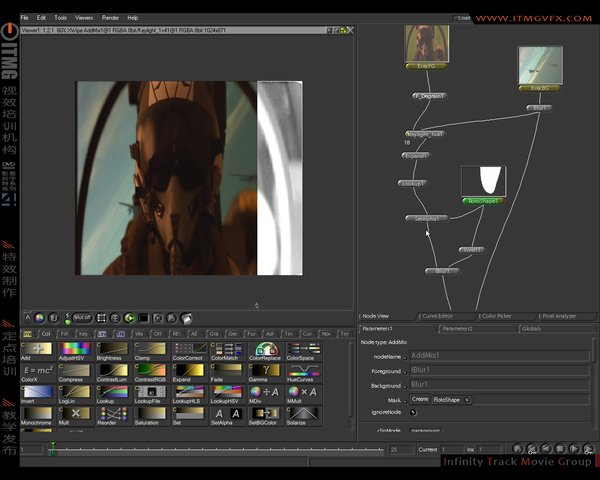Switch to the Globals tab
Viewport: 600px width, 480px height.
click(531, 328)
